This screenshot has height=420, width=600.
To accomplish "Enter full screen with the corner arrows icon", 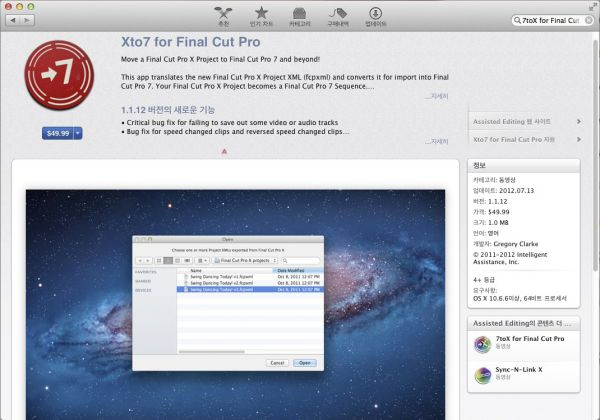I will [x=592, y=7].
